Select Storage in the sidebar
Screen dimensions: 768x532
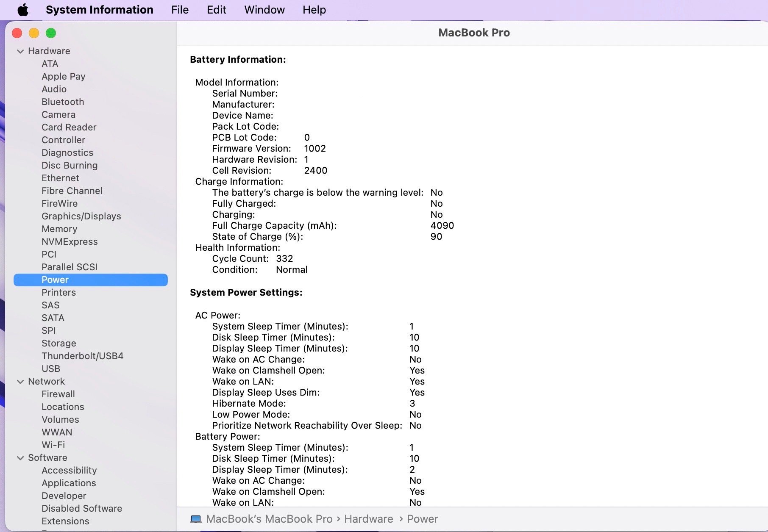[59, 343]
